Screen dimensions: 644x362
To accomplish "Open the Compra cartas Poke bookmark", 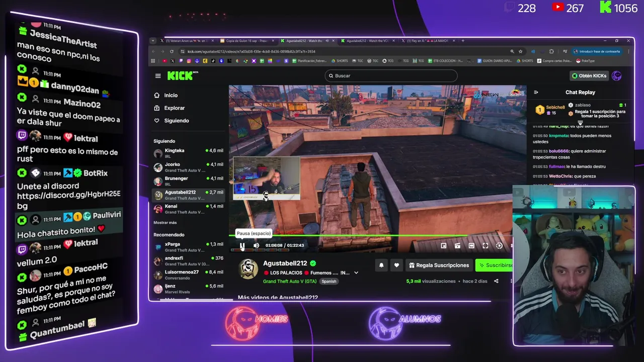I will pyautogui.click(x=554, y=61).
